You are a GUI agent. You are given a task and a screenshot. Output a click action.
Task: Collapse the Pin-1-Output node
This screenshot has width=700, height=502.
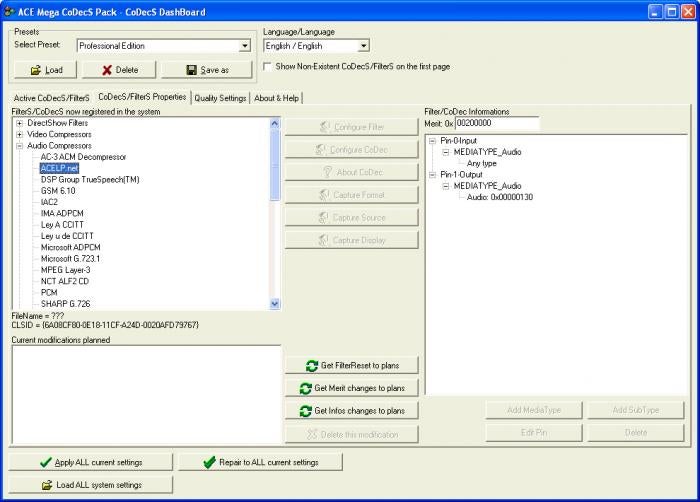tap(432, 175)
